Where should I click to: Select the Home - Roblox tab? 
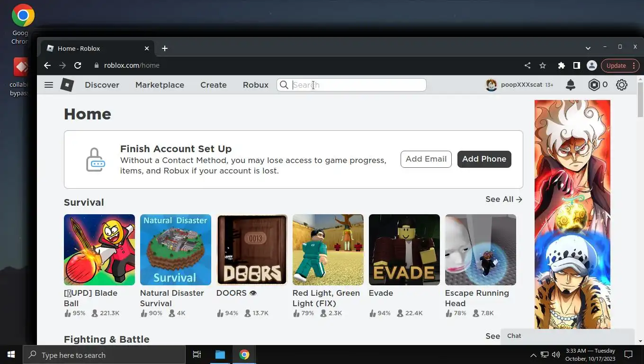97,48
